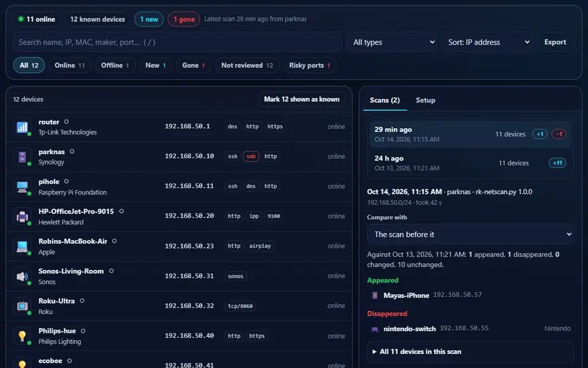Click the HP-OfficeJet-Pro-9015 printer icon

(x=22, y=217)
